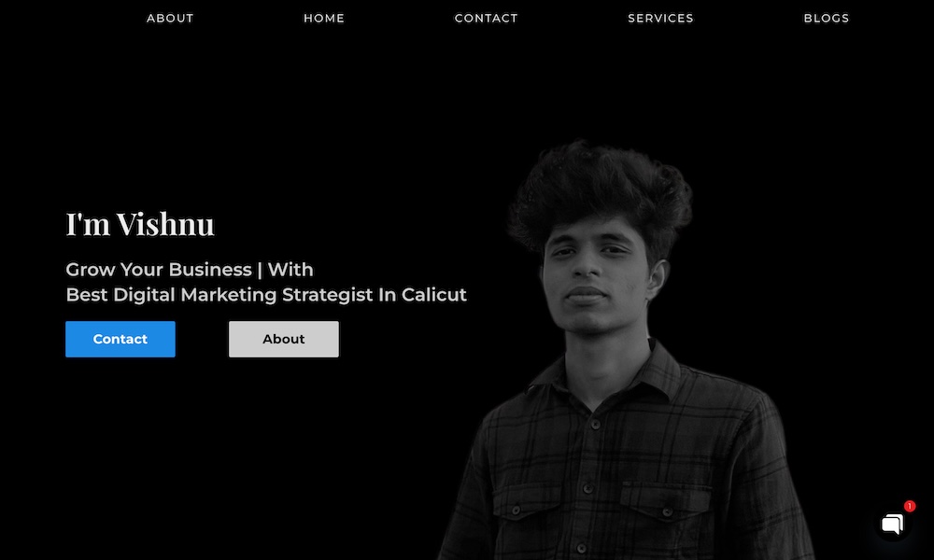Click the blue Contact button
This screenshot has width=934, height=560.
(120, 339)
